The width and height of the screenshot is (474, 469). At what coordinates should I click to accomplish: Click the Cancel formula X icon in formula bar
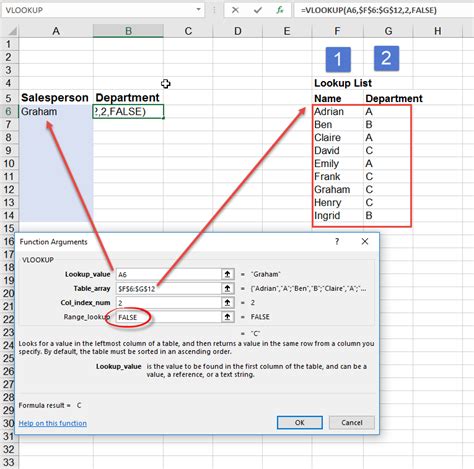[235, 10]
